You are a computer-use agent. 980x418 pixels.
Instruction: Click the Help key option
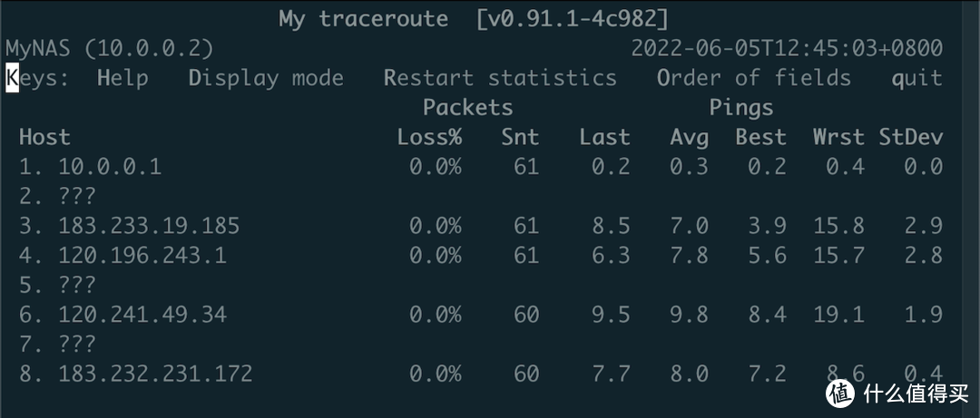(x=122, y=78)
